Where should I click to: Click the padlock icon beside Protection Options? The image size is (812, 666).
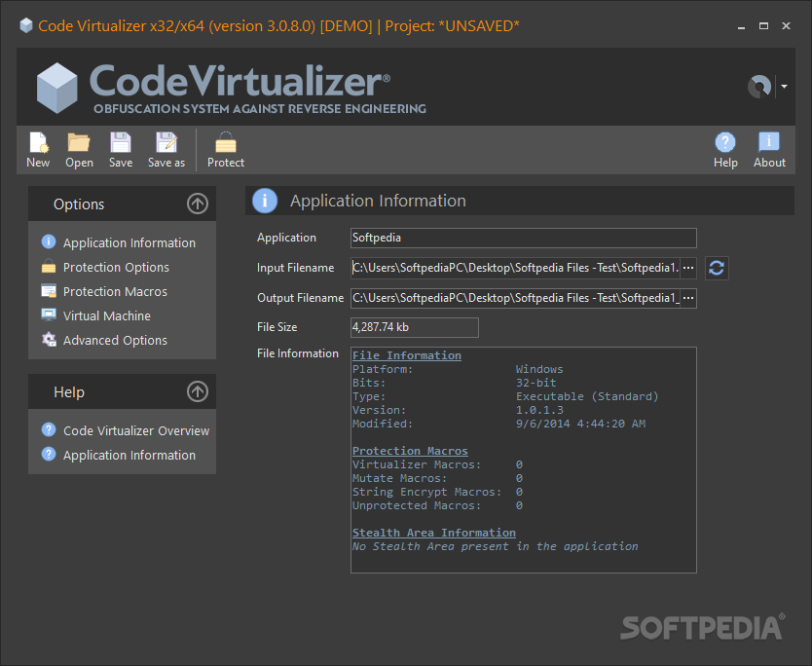tap(49, 266)
